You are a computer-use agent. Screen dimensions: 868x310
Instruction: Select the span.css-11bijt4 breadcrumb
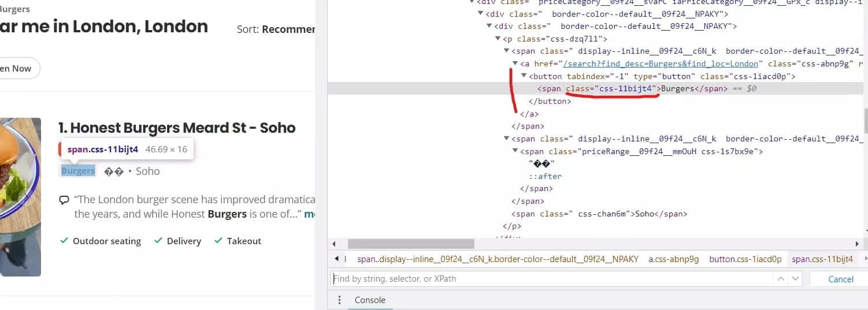coord(822,259)
